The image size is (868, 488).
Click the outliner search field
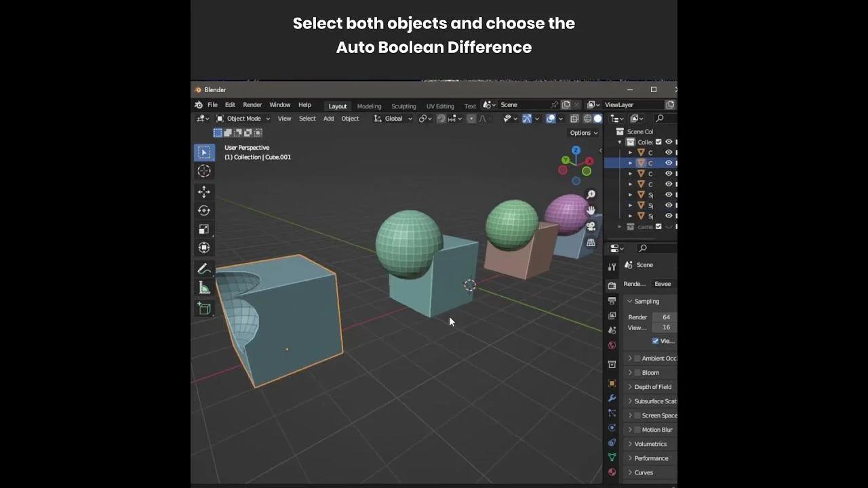[x=661, y=117]
